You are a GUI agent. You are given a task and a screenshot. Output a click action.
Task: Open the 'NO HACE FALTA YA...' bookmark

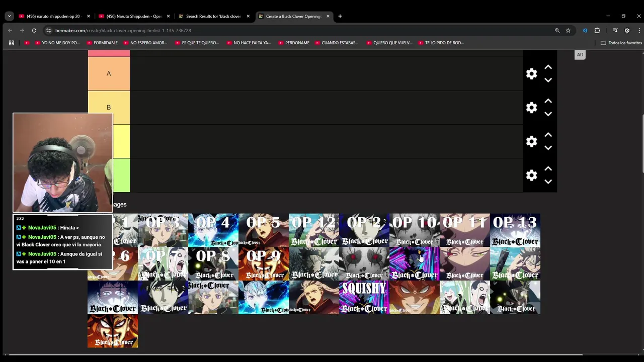point(249,43)
